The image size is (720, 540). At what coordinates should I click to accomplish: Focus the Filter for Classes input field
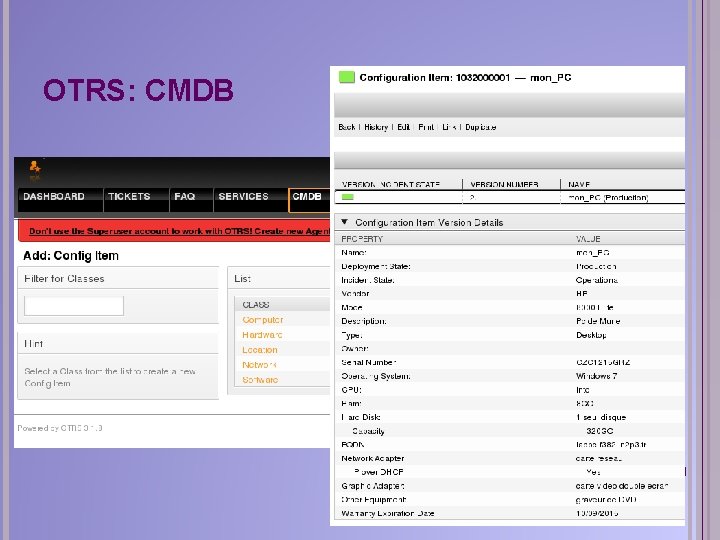[74, 306]
